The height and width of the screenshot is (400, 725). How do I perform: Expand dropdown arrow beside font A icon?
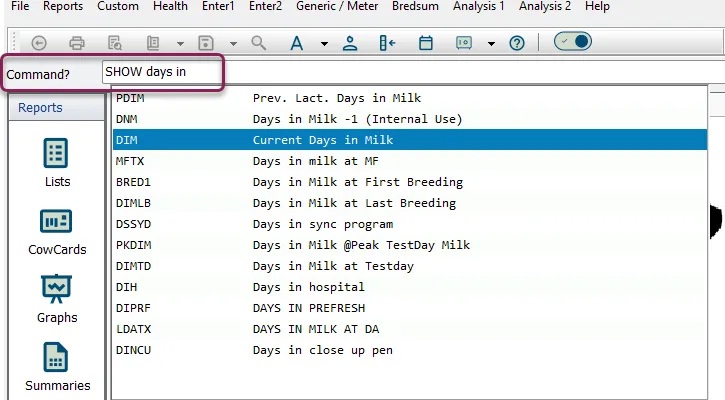pos(325,43)
